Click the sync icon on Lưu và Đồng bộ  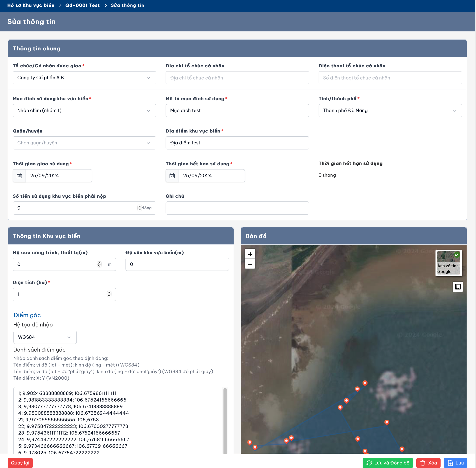coord(369,462)
